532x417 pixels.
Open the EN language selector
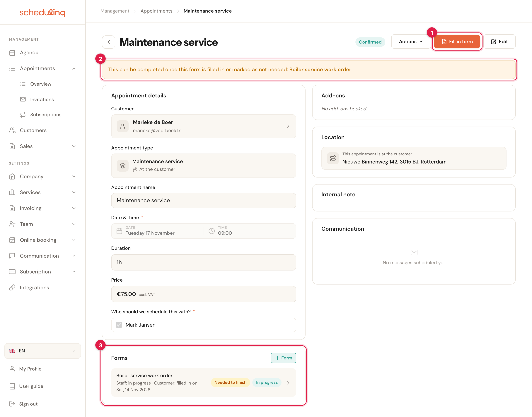43,351
